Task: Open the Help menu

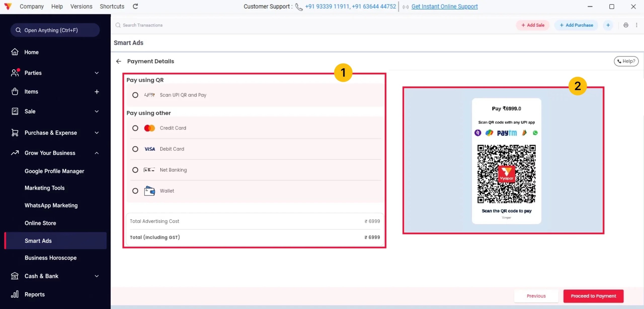Action: coord(57,7)
